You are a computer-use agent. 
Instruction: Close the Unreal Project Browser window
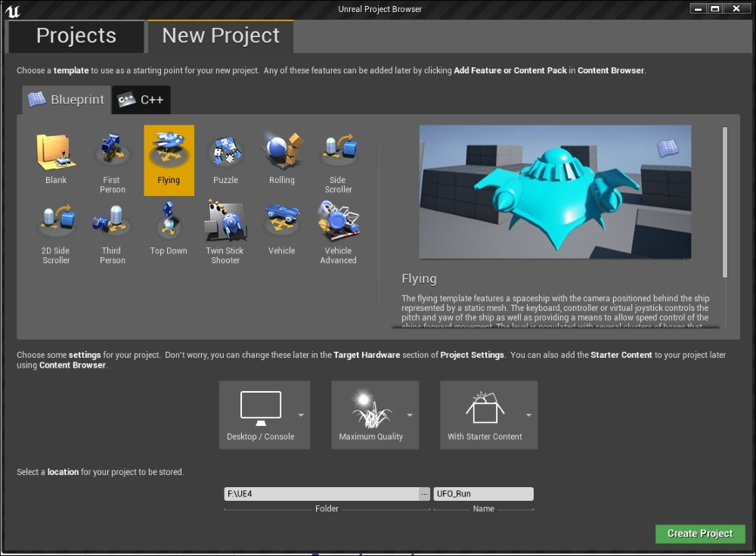736,8
